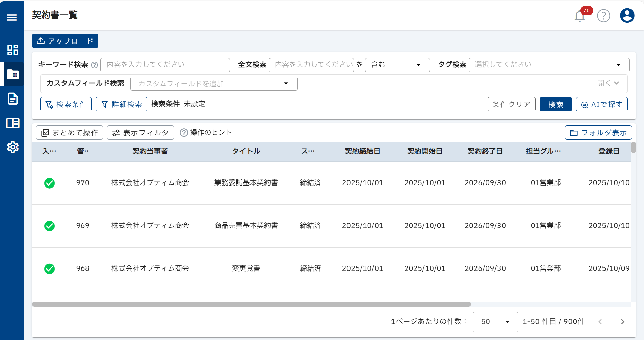This screenshot has height=340, width=644.
Task: Open help via the question mark icon
Action: click(x=603, y=16)
